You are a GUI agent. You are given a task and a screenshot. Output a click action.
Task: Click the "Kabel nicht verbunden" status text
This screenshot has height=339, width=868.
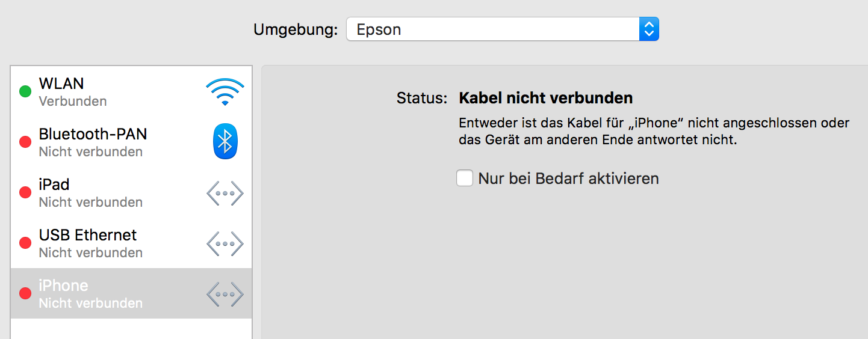tap(545, 98)
